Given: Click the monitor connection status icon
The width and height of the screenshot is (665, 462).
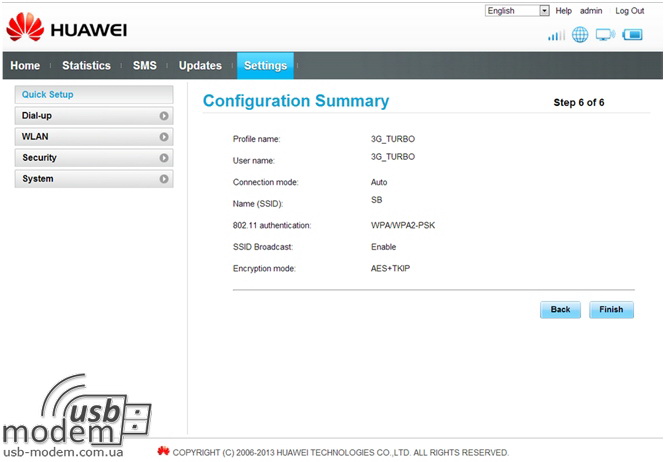Looking at the screenshot, I should (605, 35).
